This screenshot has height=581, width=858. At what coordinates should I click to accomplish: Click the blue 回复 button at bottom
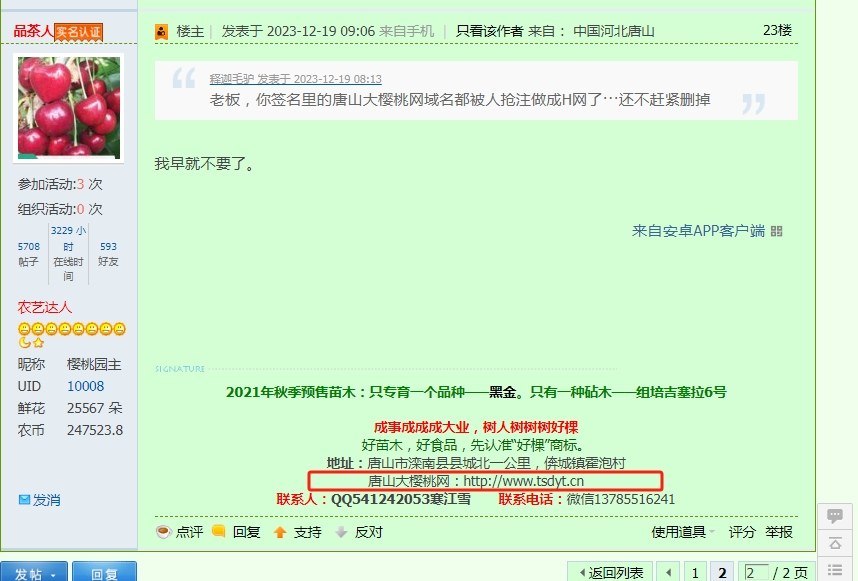(105, 572)
